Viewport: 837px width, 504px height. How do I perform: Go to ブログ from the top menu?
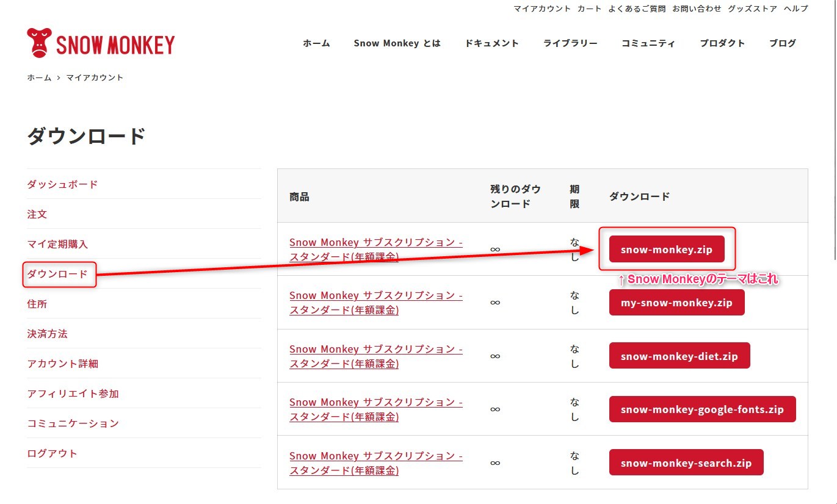(782, 43)
